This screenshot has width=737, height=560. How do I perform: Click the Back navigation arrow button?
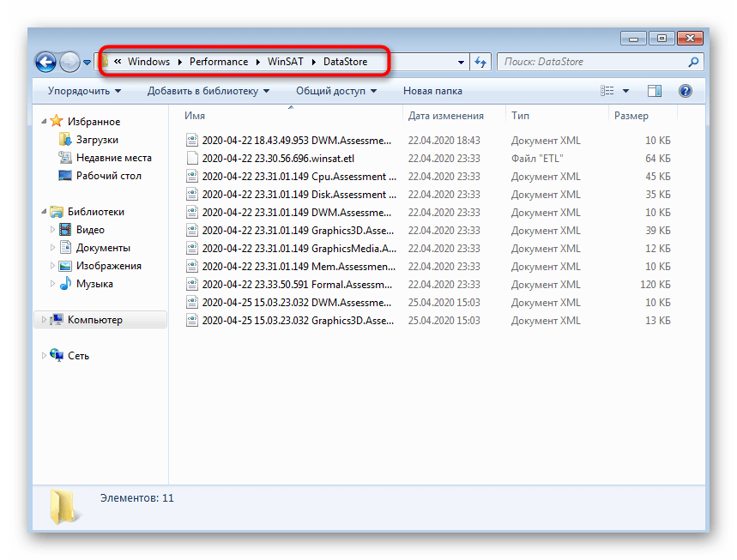pos(45,62)
